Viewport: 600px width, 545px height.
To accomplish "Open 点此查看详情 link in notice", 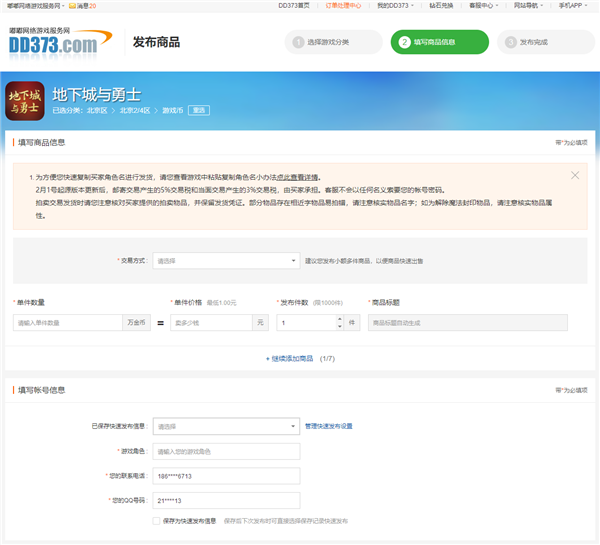I will (x=297, y=178).
